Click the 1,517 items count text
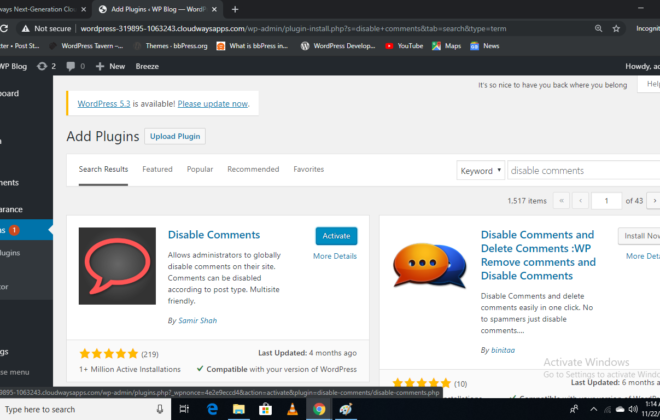Viewport: 660px width, 420px height. click(527, 201)
